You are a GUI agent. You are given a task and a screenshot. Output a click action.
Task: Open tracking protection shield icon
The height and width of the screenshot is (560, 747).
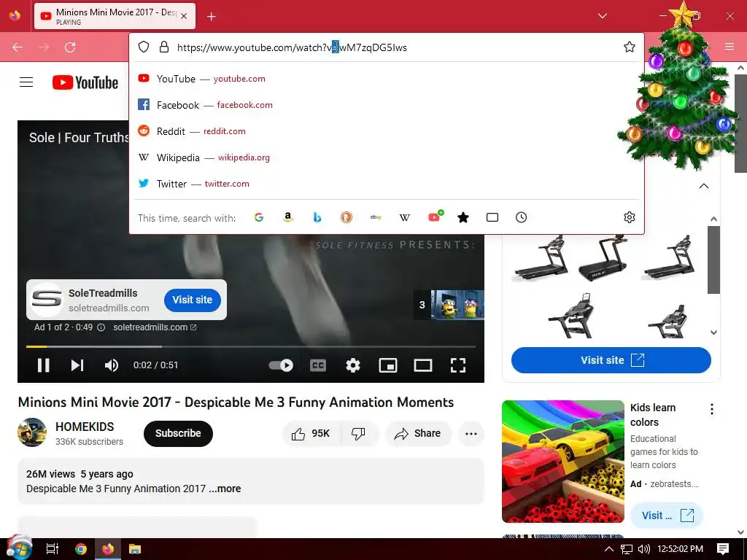[x=144, y=47]
